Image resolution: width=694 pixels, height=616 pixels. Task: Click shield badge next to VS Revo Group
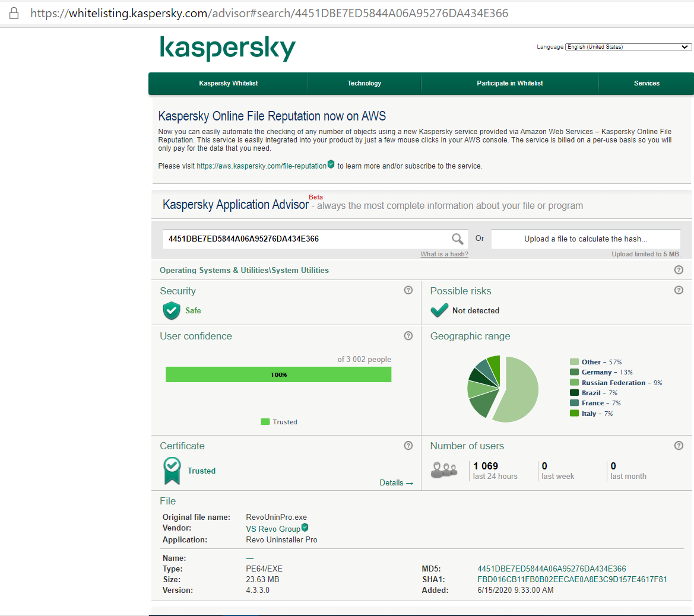[305, 528]
